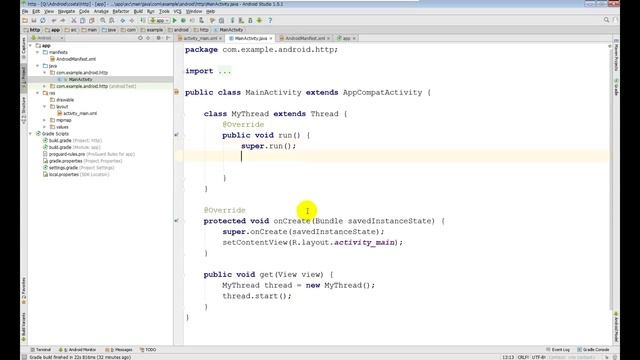
Task: Open the Android project view dropdown
Action: click(48, 38)
